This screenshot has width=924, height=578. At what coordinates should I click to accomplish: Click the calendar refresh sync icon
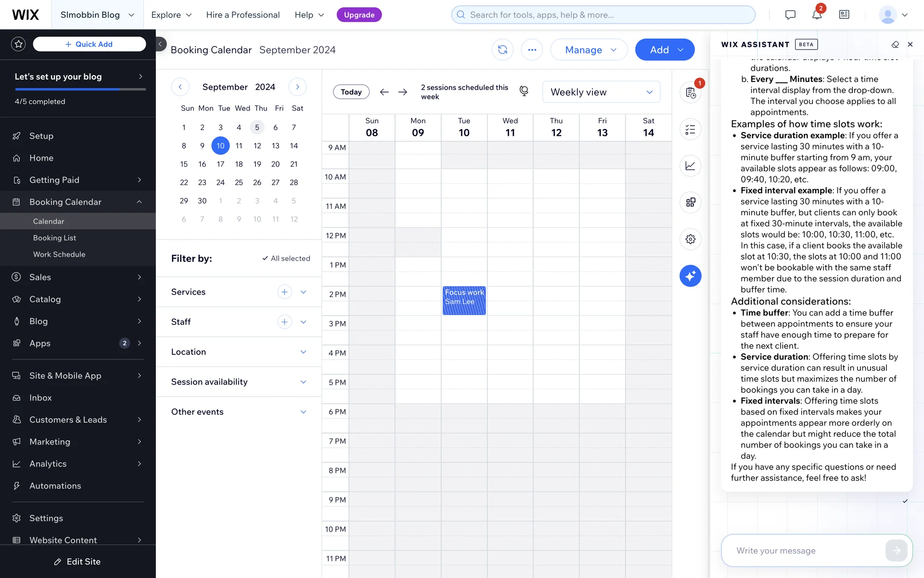(502, 50)
